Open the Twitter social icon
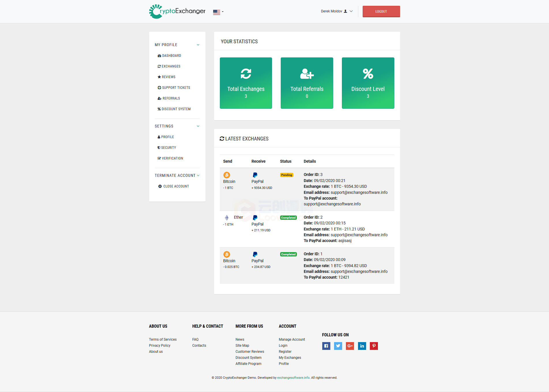This screenshot has width=549, height=392. coord(338,346)
